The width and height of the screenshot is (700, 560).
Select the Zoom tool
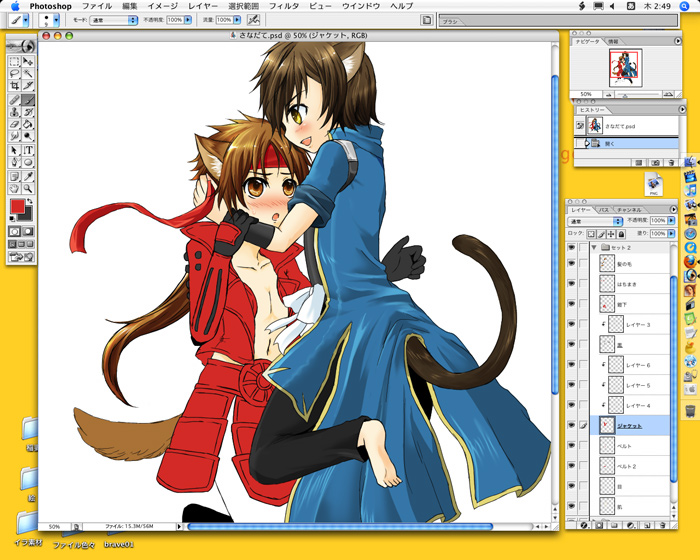tap(28, 188)
